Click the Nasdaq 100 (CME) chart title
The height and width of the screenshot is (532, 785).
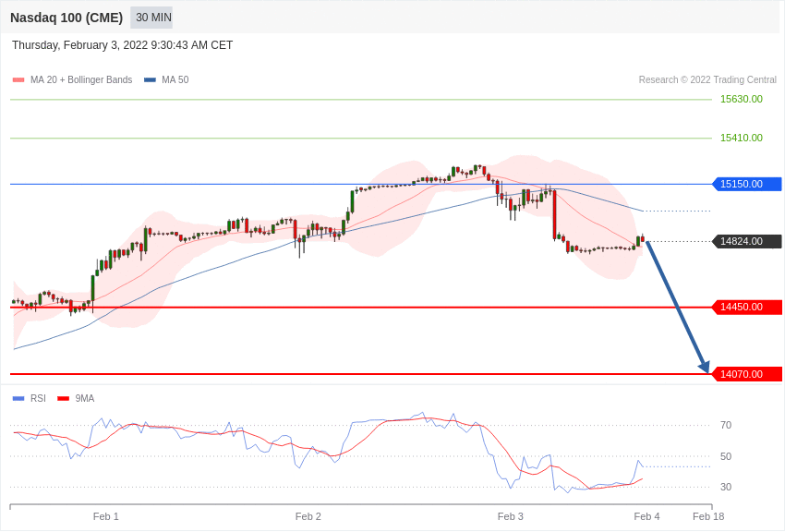pyautogui.click(x=66, y=18)
